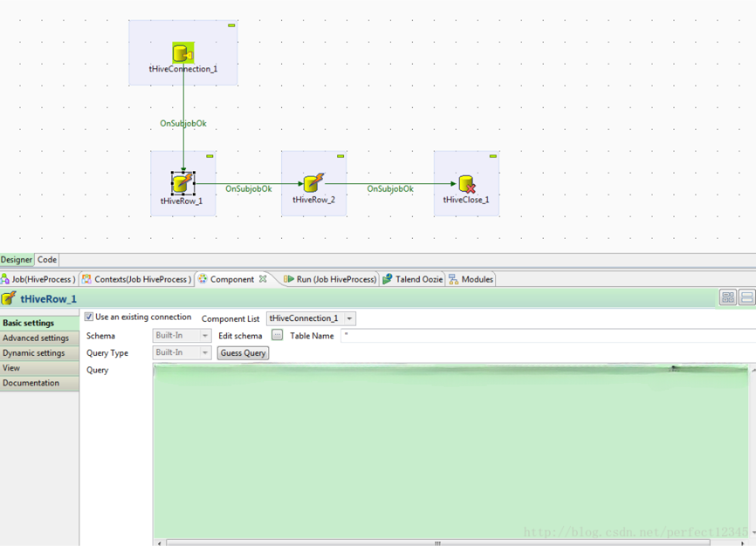The width and height of the screenshot is (756, 546).
Task: Open the Component List dropdown
Action: (x=349, y=318)
